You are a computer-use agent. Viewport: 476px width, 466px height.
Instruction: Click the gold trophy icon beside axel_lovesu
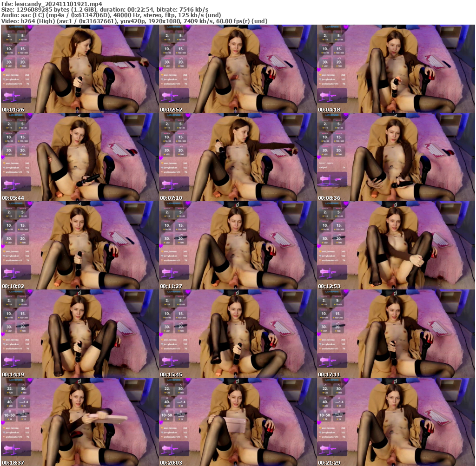pyautogui.click(x=4, y=75)
